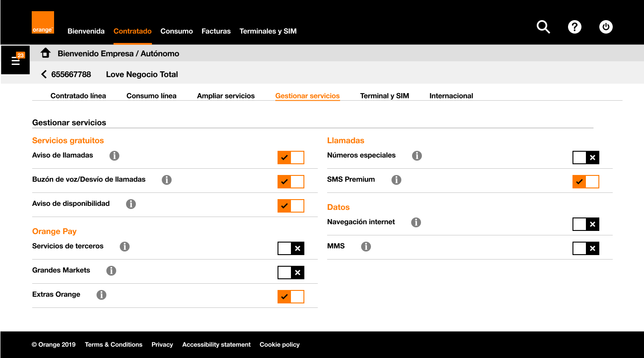Go back using arrow beside 655667788
The width and height of the screenshot is (644, 358).
44,74
